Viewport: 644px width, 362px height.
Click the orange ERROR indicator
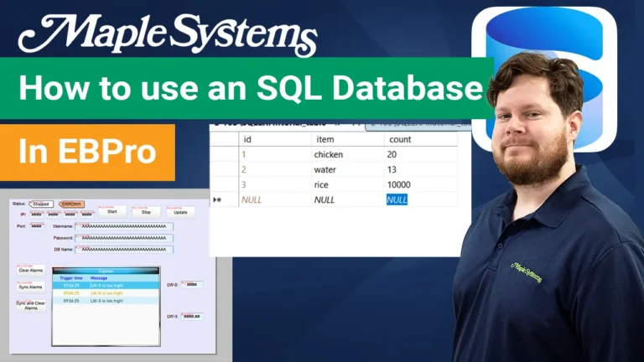point(71,204)
